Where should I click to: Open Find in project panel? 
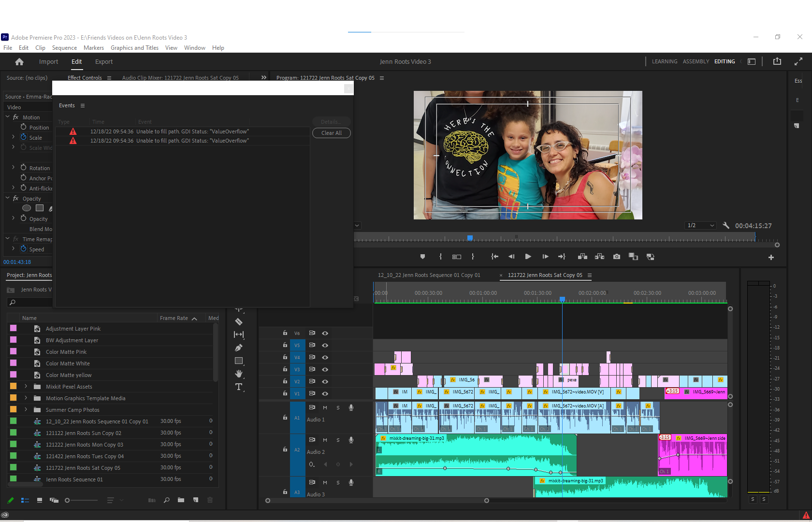(166, 500)
